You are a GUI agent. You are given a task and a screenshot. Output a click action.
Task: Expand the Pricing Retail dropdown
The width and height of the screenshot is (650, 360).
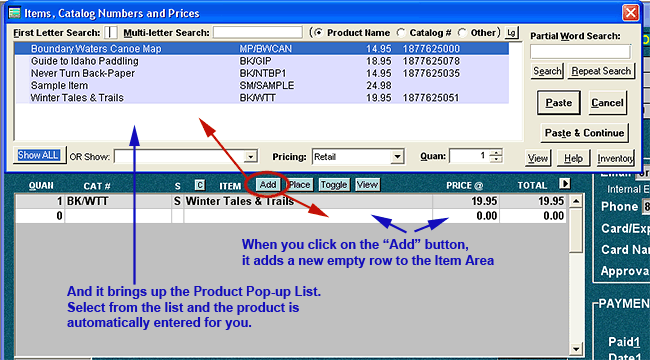pos(397,157)
